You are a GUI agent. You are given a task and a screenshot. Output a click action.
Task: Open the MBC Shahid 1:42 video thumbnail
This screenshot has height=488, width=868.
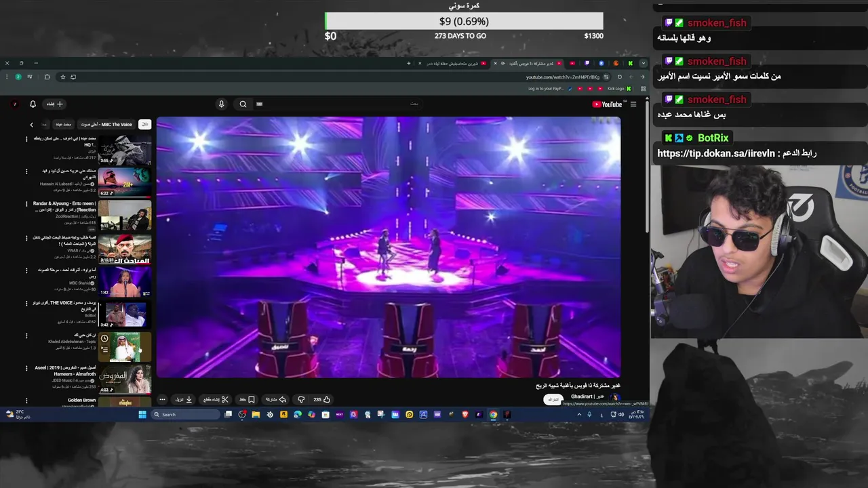125,282
